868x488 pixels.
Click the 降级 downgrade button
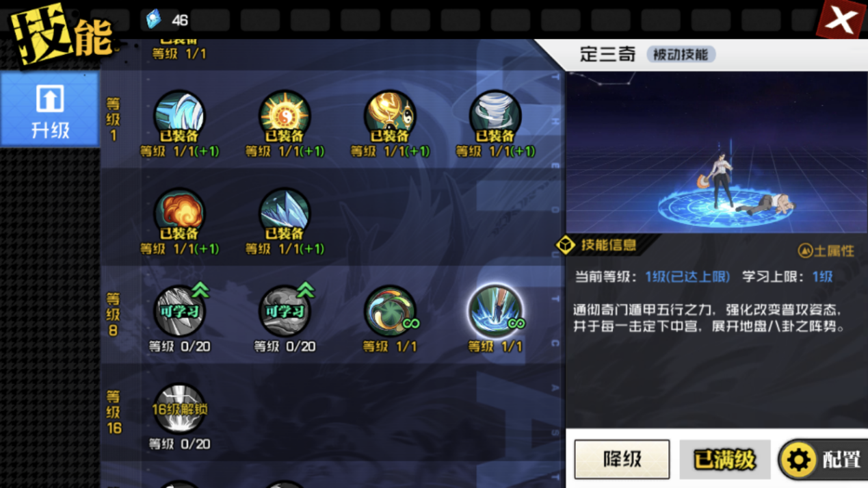coord(622,459)
